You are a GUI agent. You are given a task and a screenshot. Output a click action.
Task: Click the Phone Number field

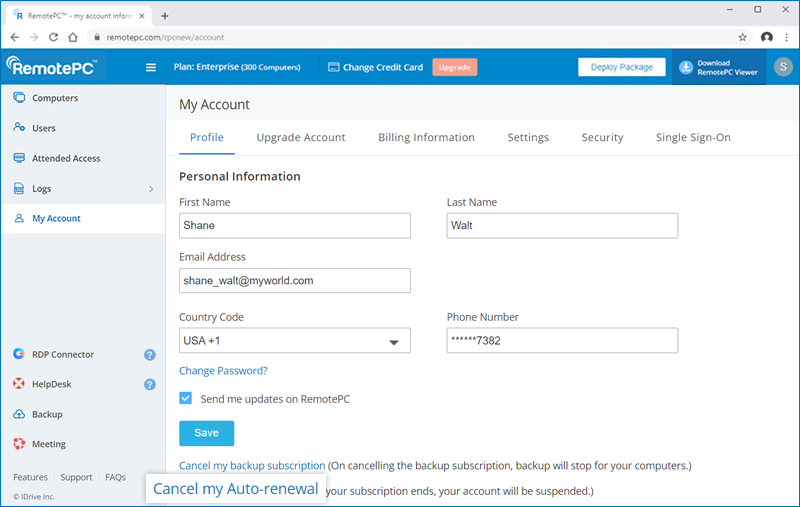pyautogui.click(x=562, y=341)
